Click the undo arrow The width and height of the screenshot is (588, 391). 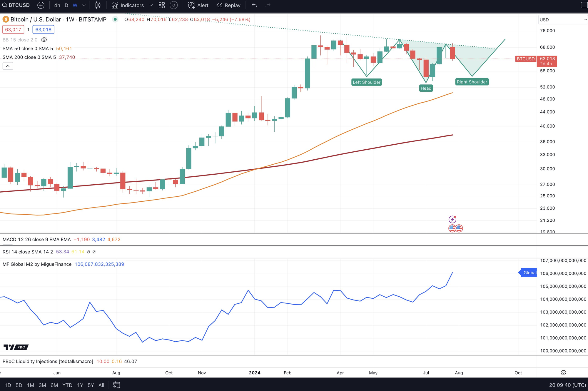(x=254, y=5)
